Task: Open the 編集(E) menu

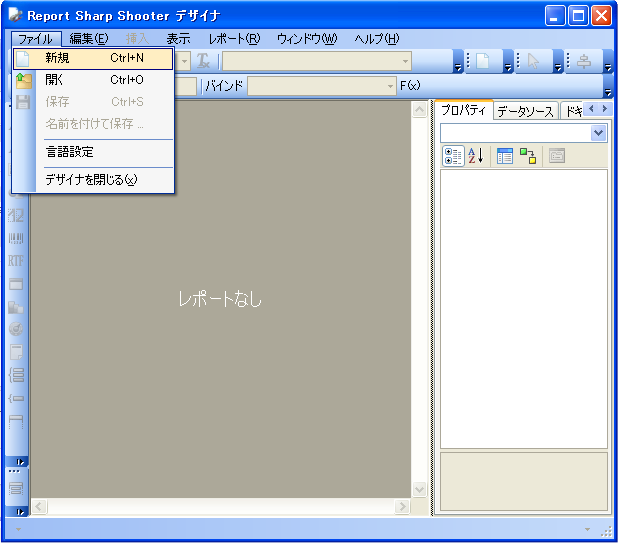Action: [89, 39]
